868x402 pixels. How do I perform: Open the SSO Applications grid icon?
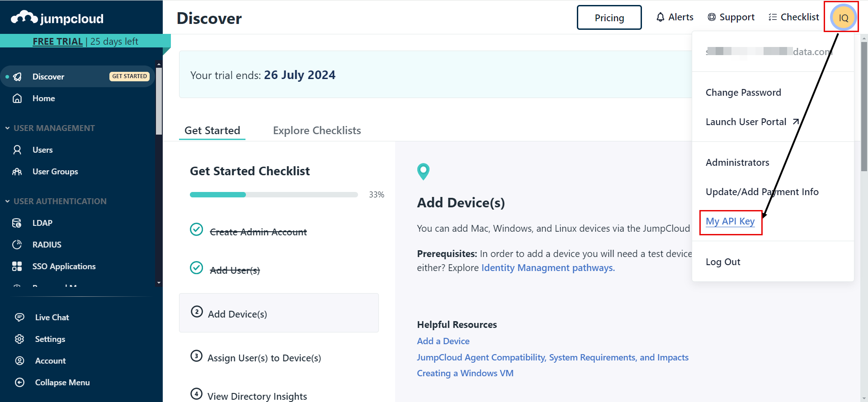tap(17, 266)
